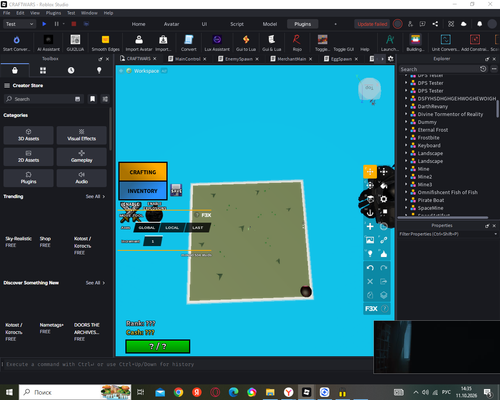Open the Test mode dropdown

pyautogui.click(x=19, y=24)
